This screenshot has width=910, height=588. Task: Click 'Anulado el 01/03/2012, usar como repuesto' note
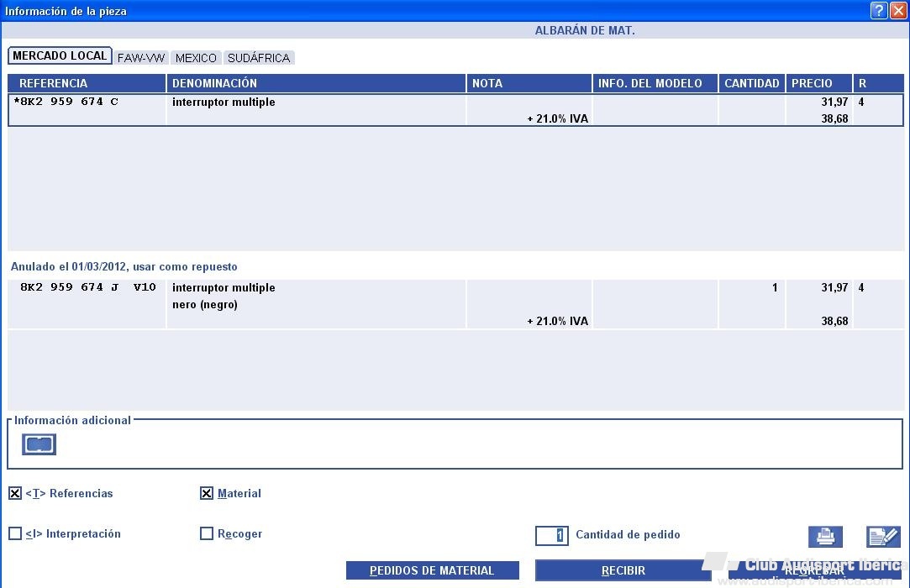pos(124,266)
